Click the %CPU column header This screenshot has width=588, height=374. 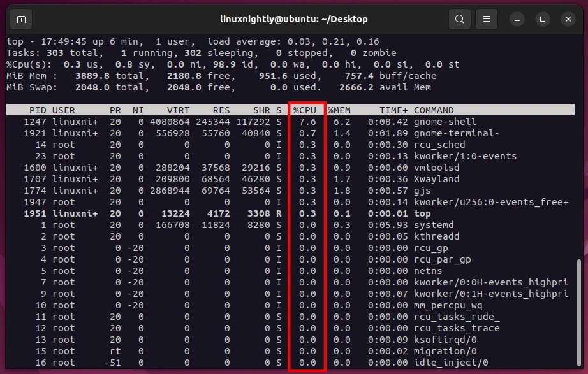tap(304, 110)
